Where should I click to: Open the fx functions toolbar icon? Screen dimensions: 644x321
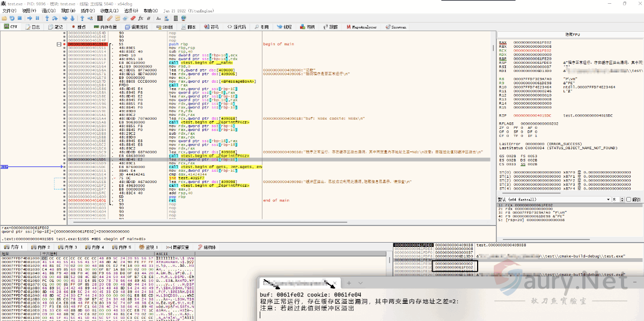(141, 18)
